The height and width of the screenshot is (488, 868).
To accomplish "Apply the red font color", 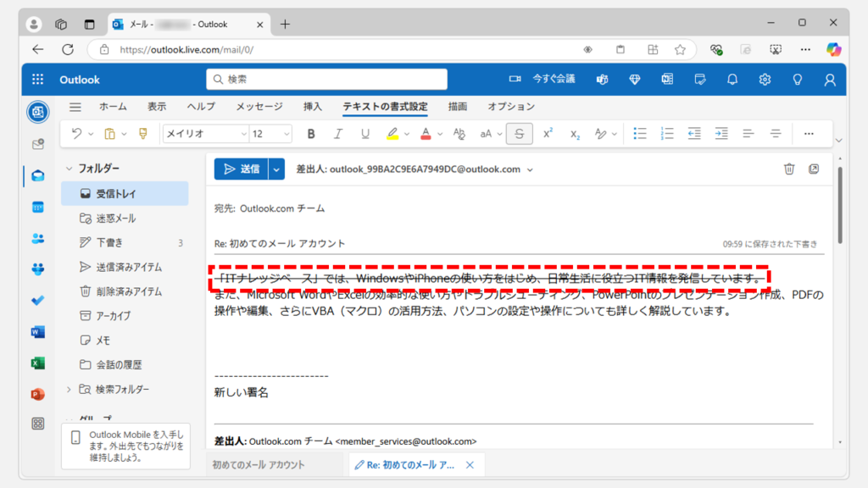I will pyautogui.click(x=426, y=133).
